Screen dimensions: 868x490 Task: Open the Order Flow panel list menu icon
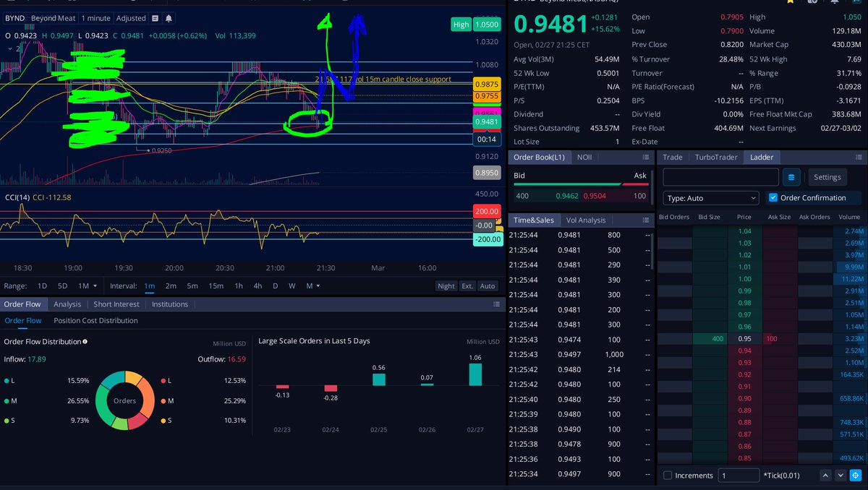tap(496, 304)
